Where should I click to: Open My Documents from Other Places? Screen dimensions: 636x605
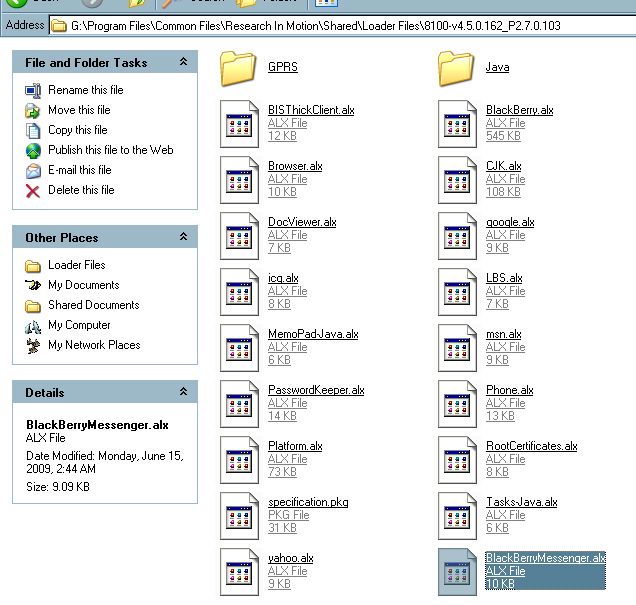(84, 285)
